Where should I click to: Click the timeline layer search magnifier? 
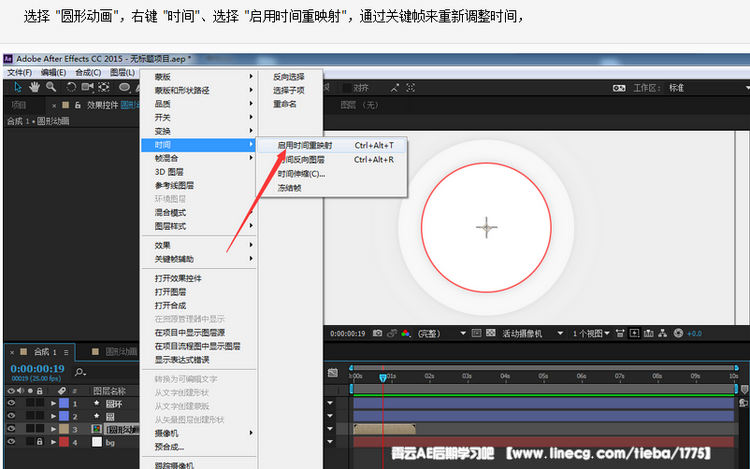point(80,372)
